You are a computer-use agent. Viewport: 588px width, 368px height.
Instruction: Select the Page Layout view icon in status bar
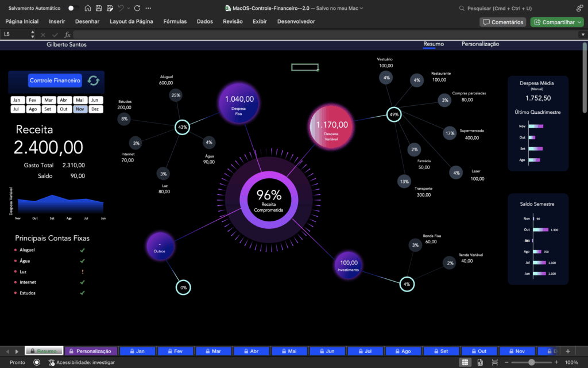click(480, 362)
